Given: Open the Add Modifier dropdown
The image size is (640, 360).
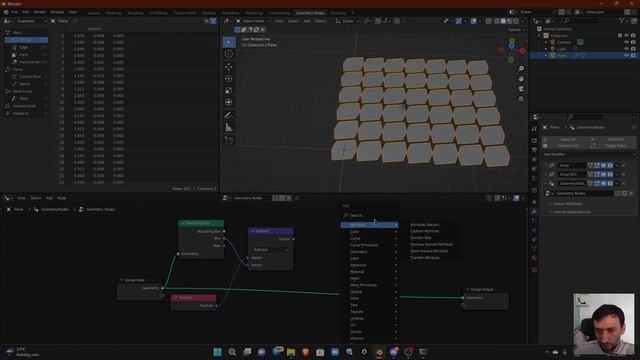Looking at the screenshot, I should [589, 154].
